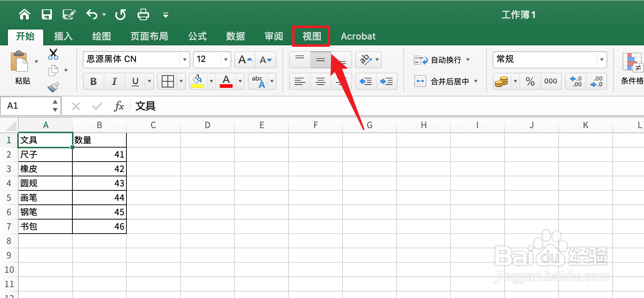Open conditional formatting 条件格式
This screenshot has height=298, width=644.
coord(632,68)
